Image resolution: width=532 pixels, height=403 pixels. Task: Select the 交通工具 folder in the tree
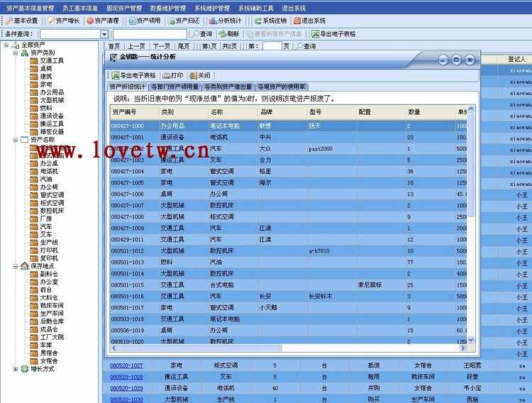tap(47, 61)
